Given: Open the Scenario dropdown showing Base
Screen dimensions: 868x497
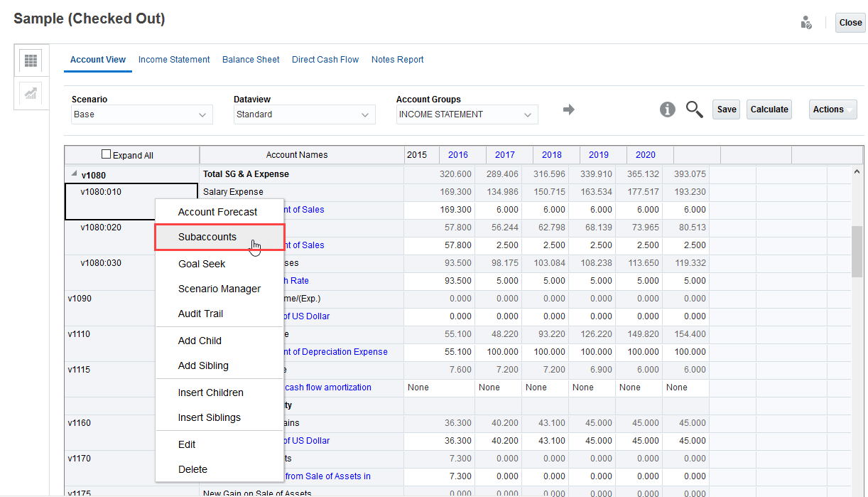Looking at the screenshot, I should click(x=141, y=114).
